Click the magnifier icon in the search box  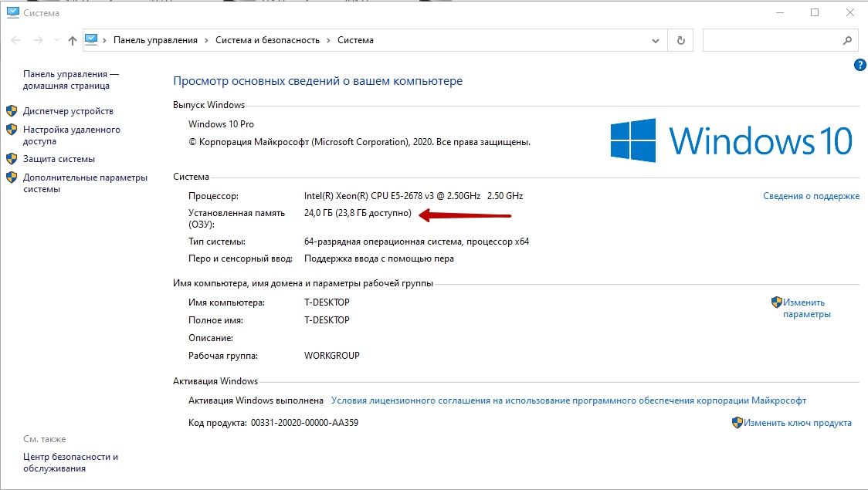[x=847, y=40]
